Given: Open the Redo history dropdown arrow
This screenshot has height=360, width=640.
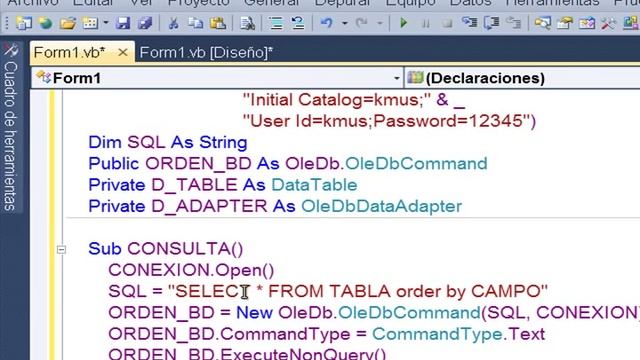Looking at the screenshot, I should pyautogui.click(x=380, y=23).
